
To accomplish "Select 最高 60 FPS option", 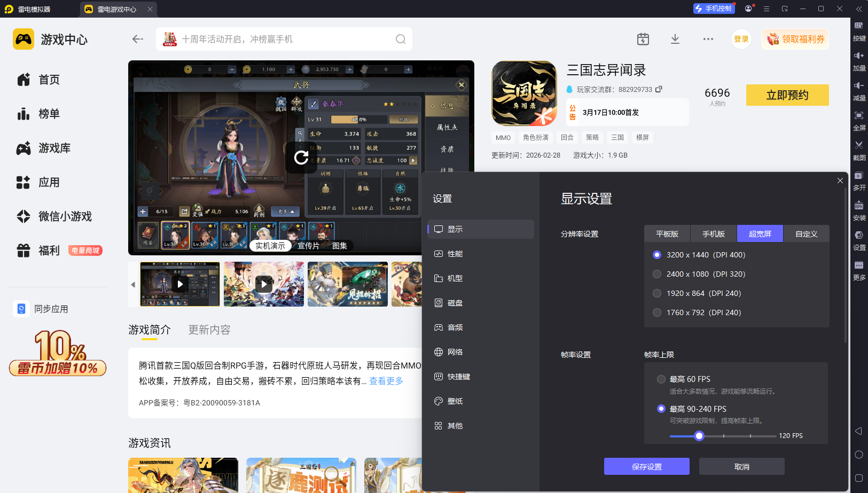I will click(x=661, y=379).
